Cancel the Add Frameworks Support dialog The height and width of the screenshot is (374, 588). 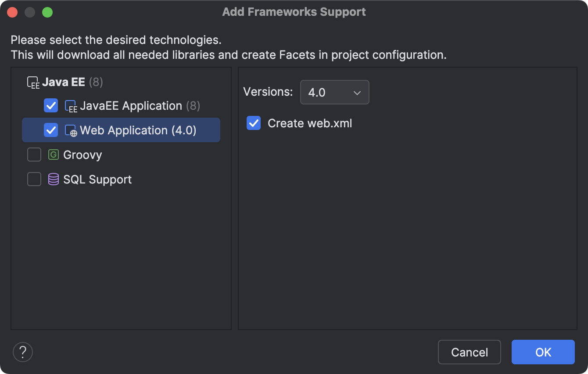pos(469,352)
